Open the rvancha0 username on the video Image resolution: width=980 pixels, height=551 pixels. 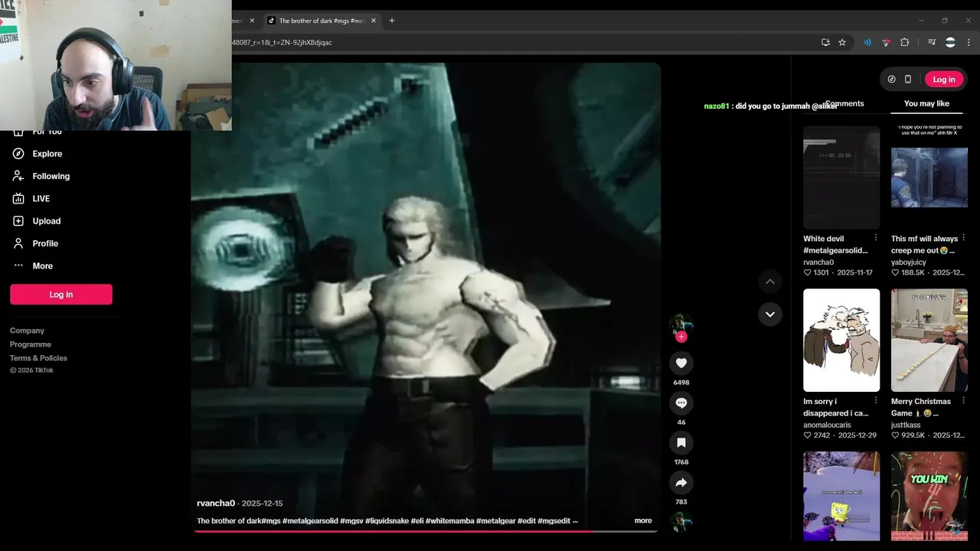(216, 503)
